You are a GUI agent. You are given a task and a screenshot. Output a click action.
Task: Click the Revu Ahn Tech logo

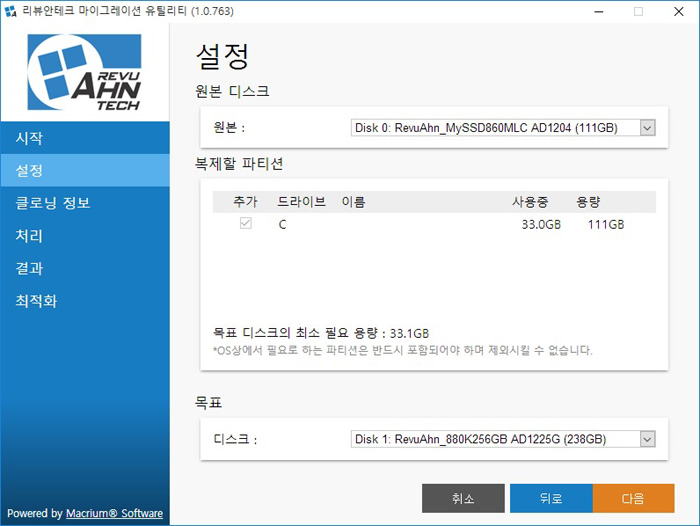[85, 72]
